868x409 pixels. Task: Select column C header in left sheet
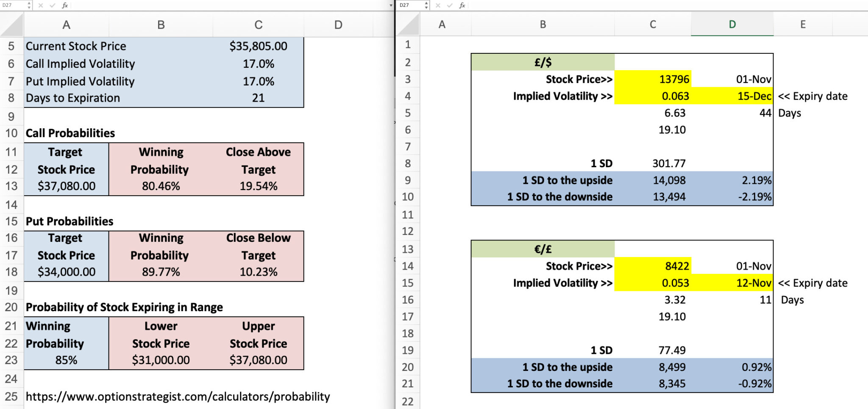tap(258, 25)
